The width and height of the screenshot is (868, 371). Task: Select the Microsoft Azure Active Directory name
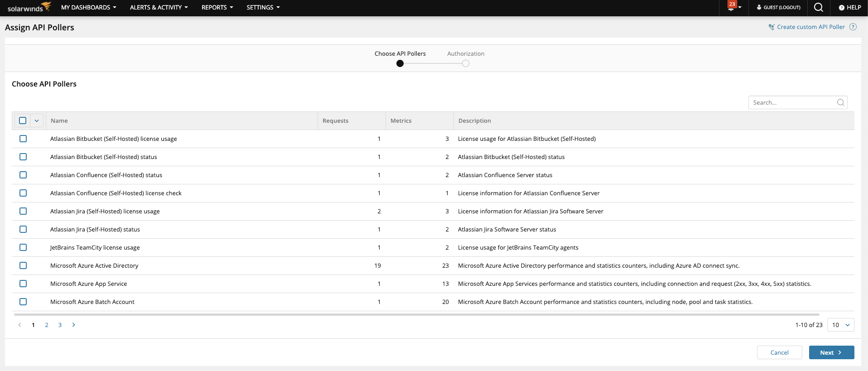(x=94, y=265)
